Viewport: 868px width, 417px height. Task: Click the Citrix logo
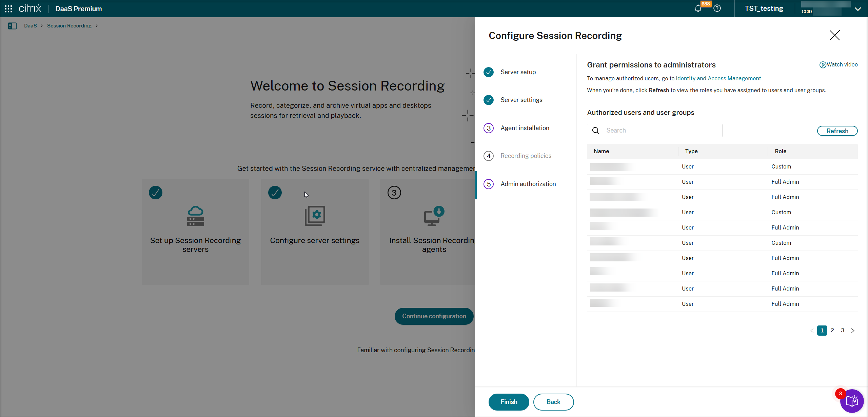[30, 8]
